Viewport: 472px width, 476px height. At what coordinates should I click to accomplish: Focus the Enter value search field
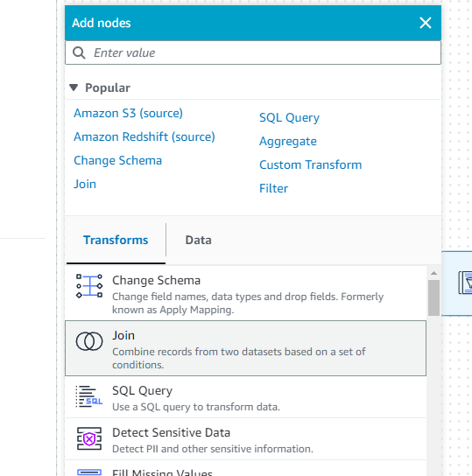253,52
